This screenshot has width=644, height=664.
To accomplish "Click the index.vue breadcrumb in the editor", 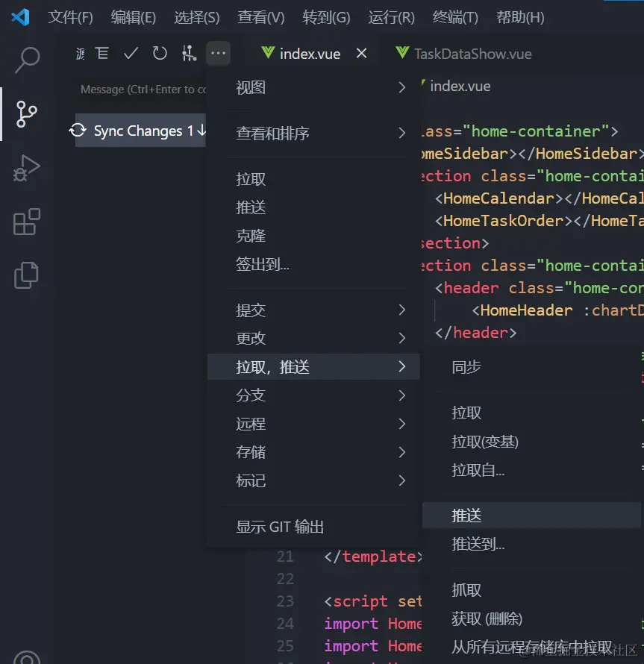I will (460, 87).
